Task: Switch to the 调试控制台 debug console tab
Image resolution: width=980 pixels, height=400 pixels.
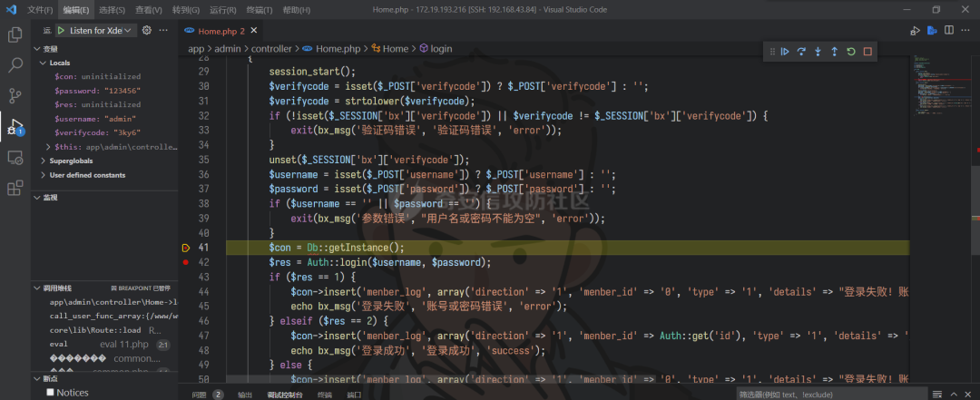Action: [285, 395]
